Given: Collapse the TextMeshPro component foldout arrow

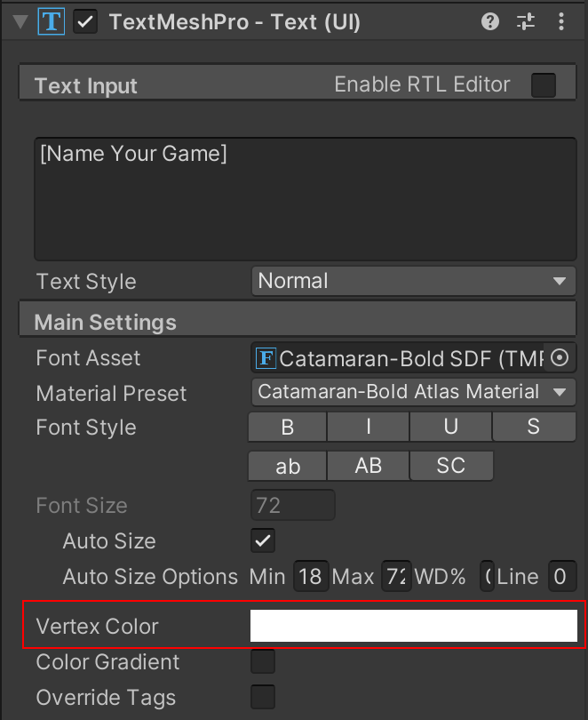Looking at the screenshot, I should [x=21, y=22].
